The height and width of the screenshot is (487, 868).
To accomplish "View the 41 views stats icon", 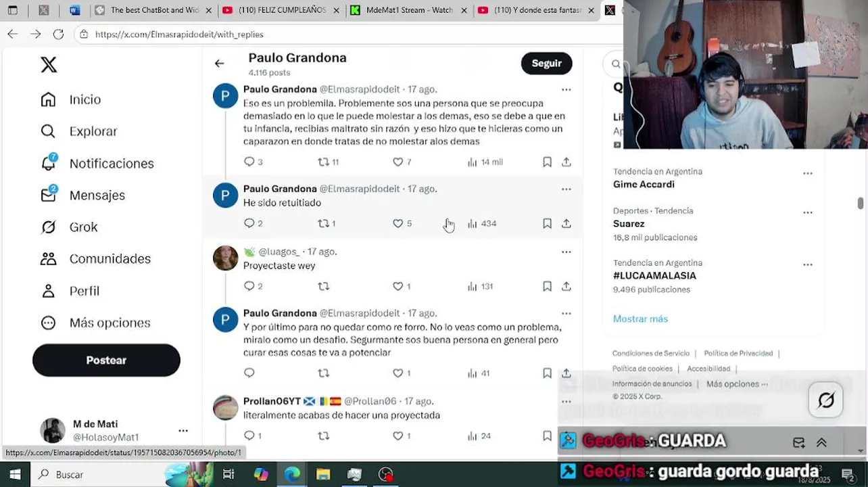I will click(x=473, y=373).
